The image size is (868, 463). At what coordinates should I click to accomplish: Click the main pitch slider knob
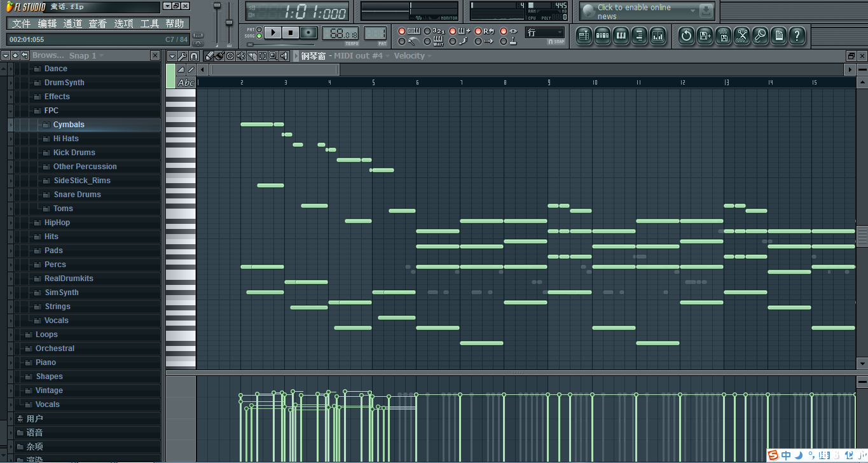click(230, 24)
